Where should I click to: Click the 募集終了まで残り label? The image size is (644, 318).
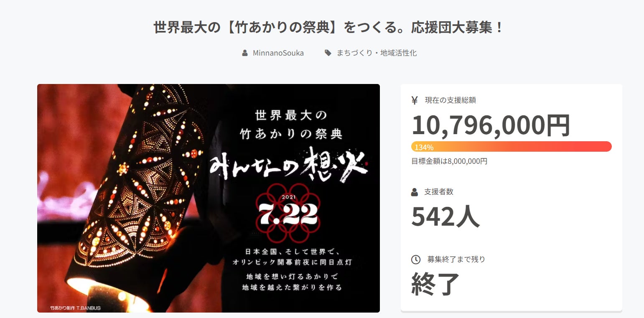[x=456, y=259]
